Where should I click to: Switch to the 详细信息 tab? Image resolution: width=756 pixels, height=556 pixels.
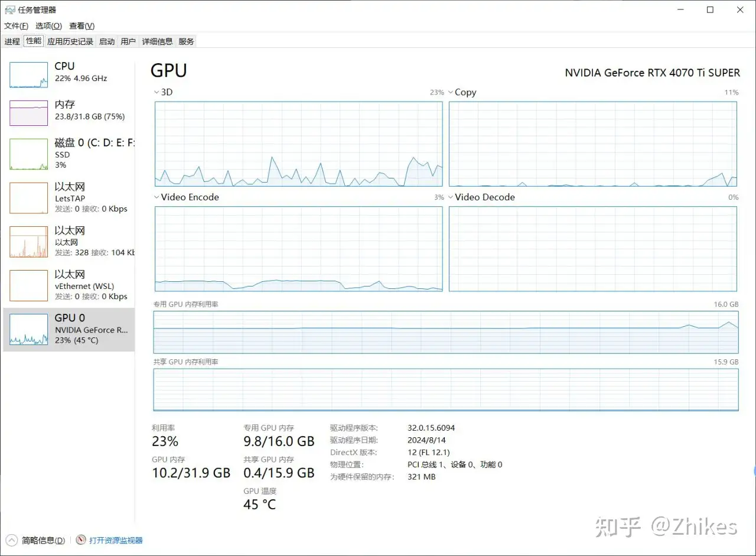pyautogui.click(x=157, y=41)
